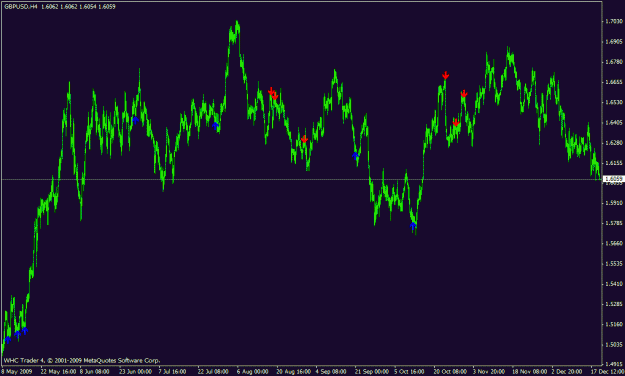This screenshot has width=625, height=376.
Task: Select the highest red down arrow on chart
Action: [x=446, y=75]
